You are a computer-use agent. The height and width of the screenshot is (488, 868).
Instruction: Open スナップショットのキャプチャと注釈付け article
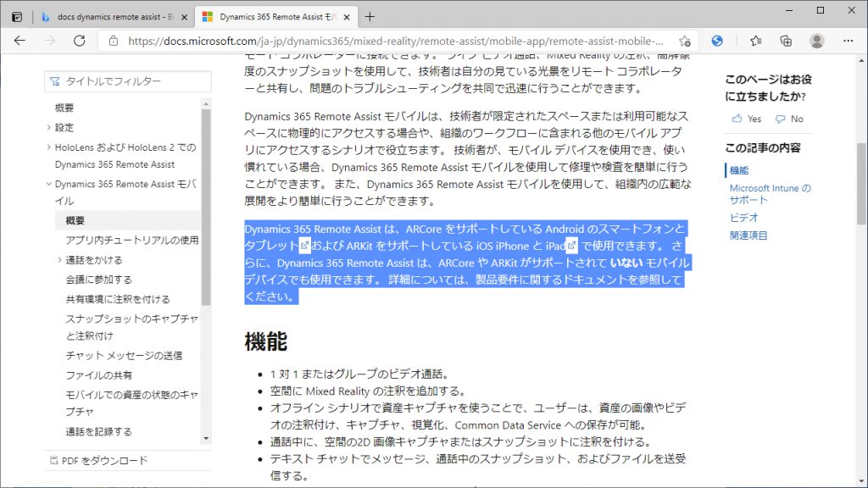pos(131,327)
